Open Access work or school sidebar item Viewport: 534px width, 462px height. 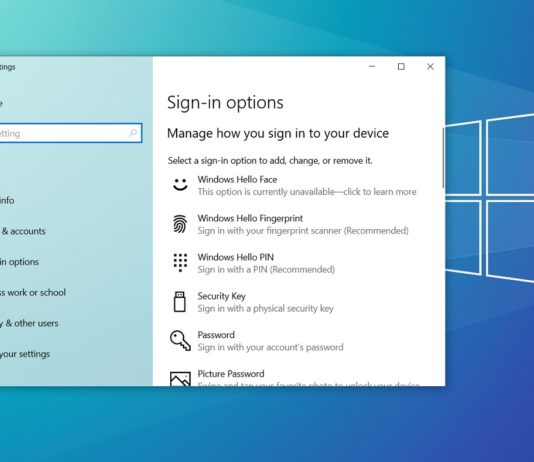(x=33, y=292)
